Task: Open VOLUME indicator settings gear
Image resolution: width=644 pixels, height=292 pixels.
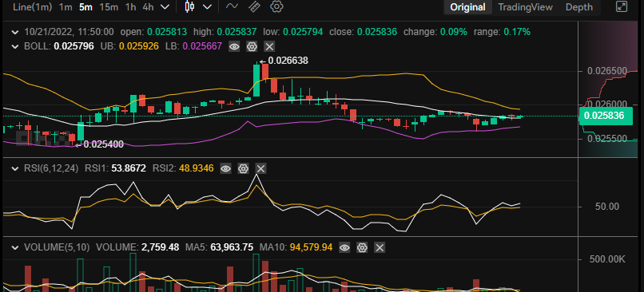Action: click(362, 247)
